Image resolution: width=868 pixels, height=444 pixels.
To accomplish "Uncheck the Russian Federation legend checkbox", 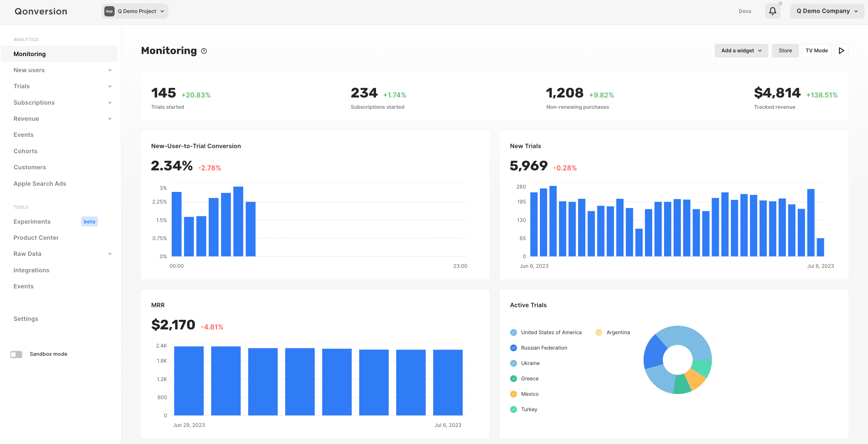I will (x=513, y=348).
